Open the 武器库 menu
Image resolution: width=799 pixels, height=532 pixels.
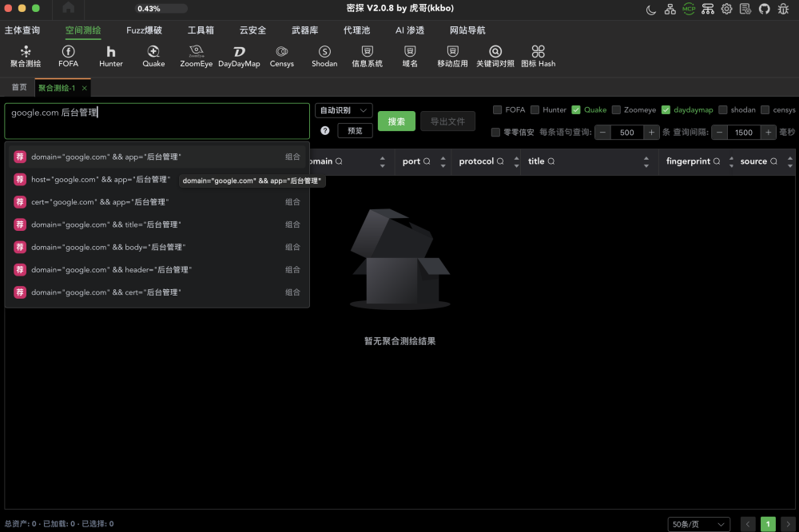[x=304, y=30]
